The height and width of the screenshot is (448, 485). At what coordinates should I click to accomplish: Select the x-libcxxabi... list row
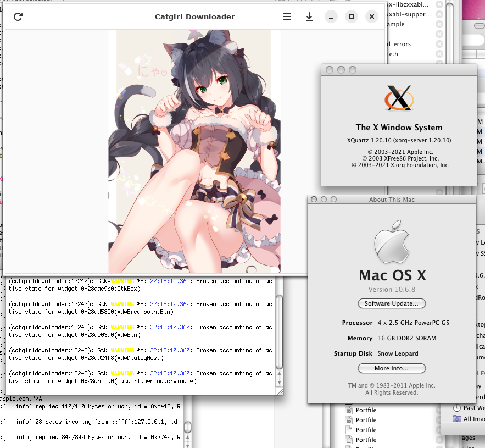pyautogui.click(x=416, y=4)
